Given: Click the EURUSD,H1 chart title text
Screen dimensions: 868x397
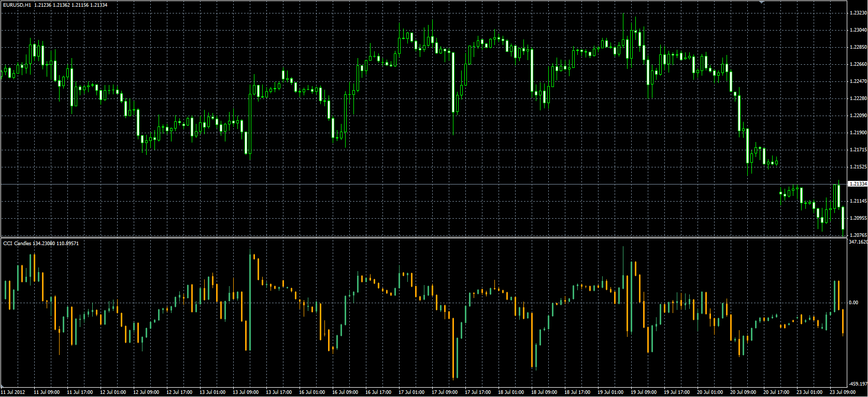Looking at the screenshot, I should tap(17, 5).
